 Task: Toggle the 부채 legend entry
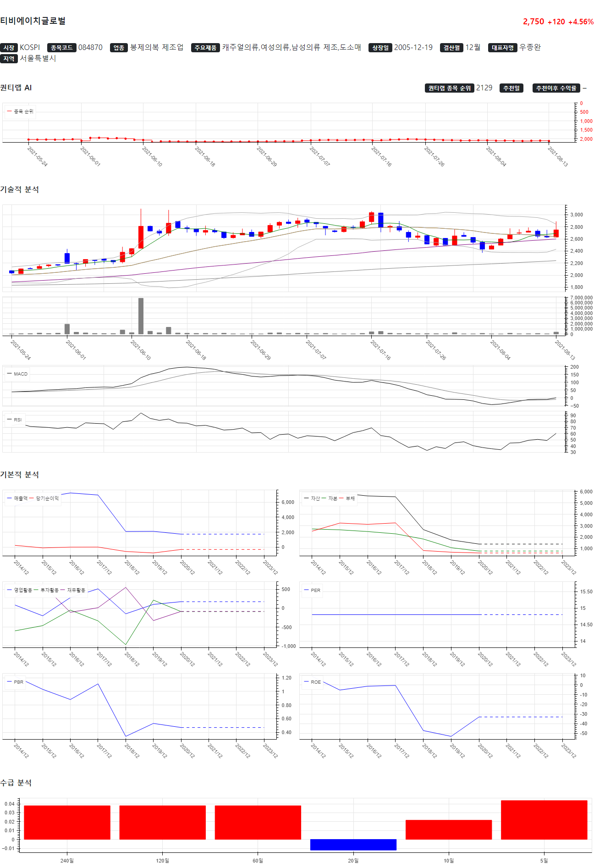click(347, 498)
